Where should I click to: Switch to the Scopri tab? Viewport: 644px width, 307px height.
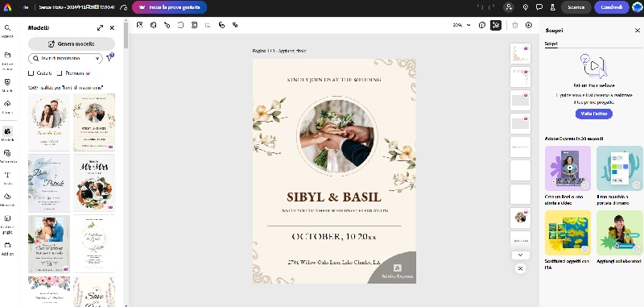click(x=551, y=44)
